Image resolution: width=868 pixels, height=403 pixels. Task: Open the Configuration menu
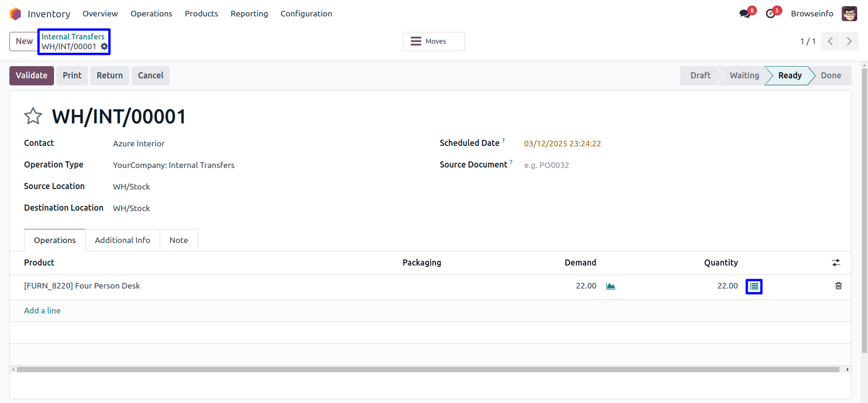(306, 14)
